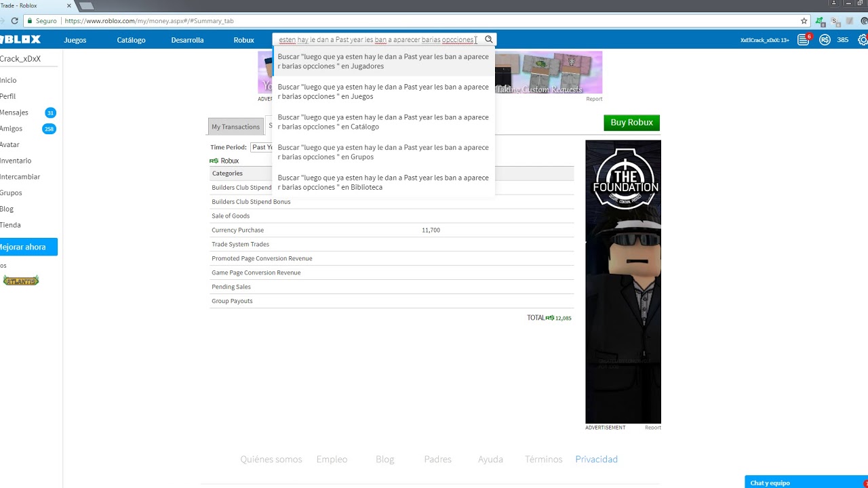Open Avatar in the sidebar
Viewport: 868px width, 488px height.
[9, 144]
